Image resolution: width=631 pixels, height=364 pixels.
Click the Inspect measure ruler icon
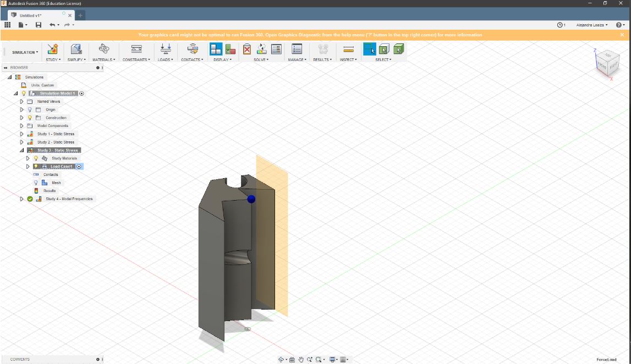pyautogui.click(x=348, y=49)
